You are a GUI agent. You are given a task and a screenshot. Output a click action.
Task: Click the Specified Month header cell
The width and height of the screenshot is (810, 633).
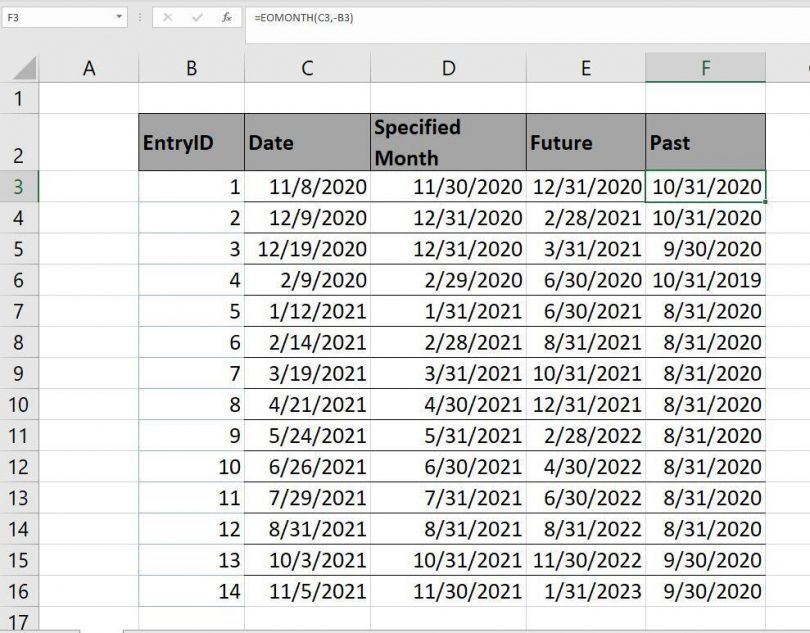pos(448,142)
